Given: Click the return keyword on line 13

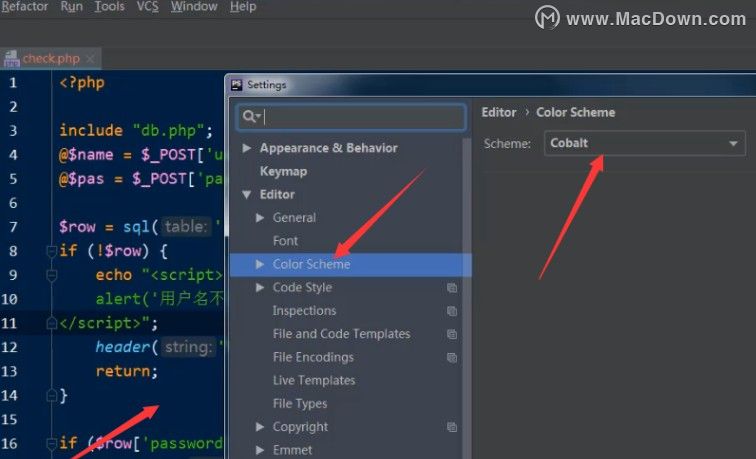Looking at the screenshot, I should pyautogui.click(x=123, y=371).
